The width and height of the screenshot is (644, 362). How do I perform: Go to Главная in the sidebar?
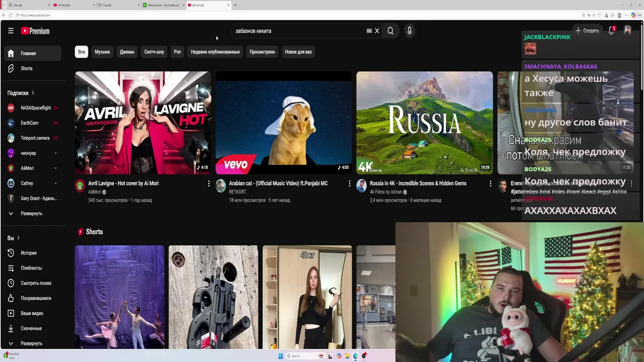click(x=32, y=53)
